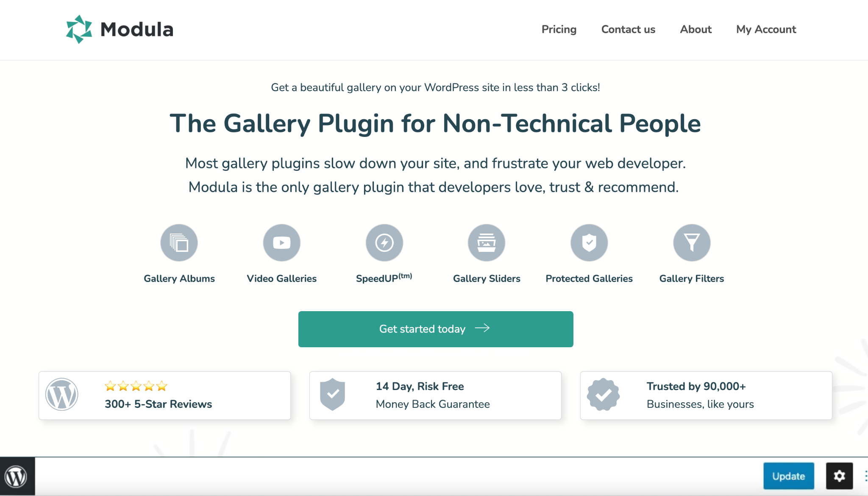Select the Gallery Filters label
This screenshot has width=868, height=496.
(x=692, y=279)
